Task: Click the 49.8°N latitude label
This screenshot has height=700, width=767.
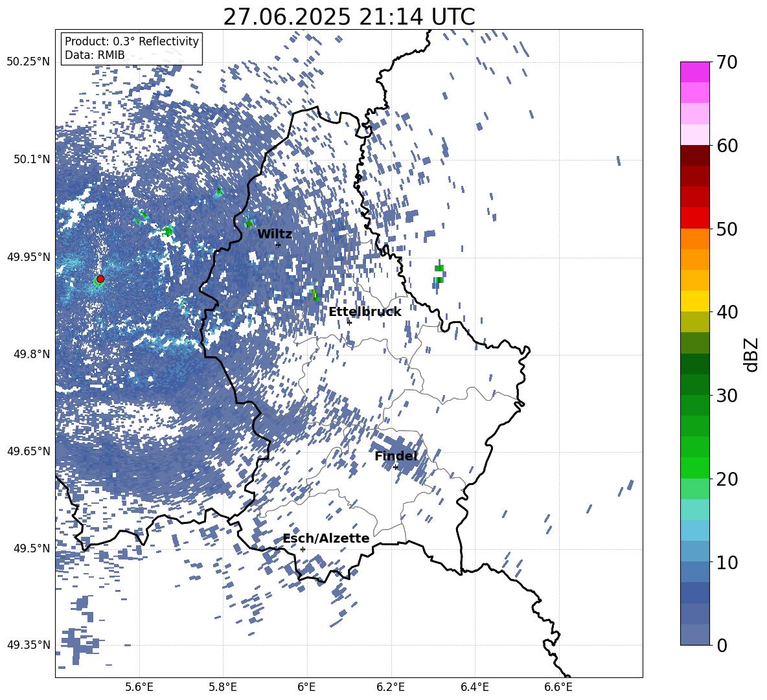Action: click(32, 354)
